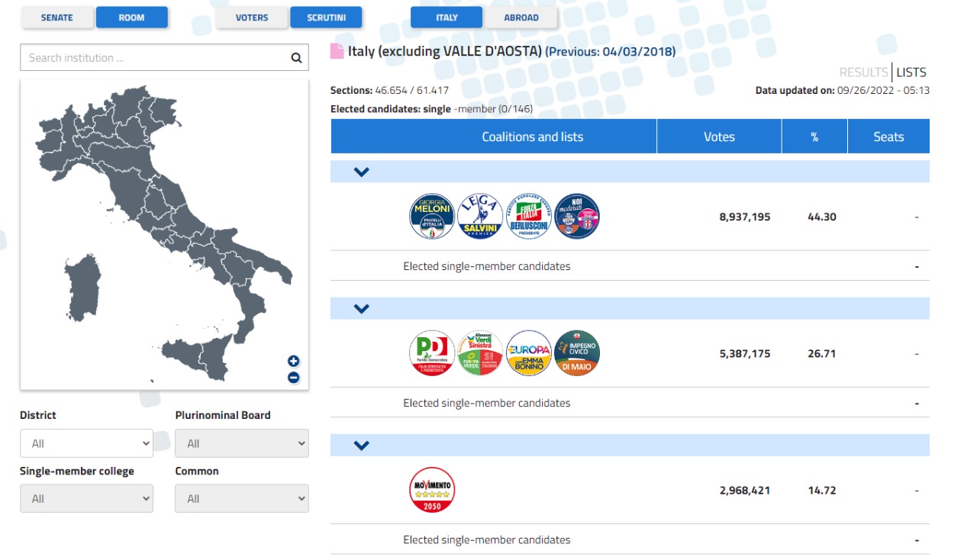977x560 pixels.
Task: Open the District dropdown
Action: (x=86, y=443)
